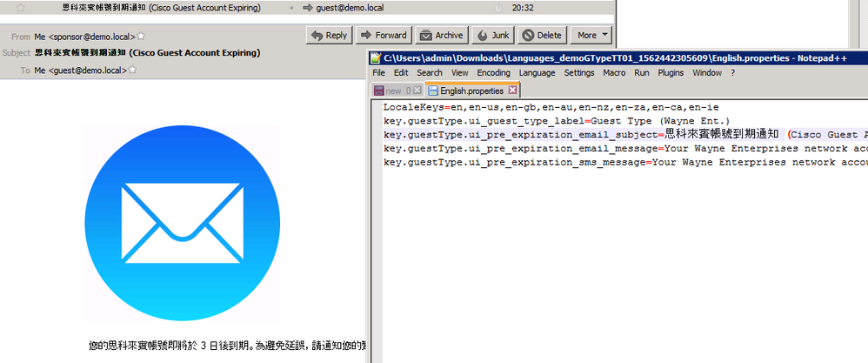Open the Search menu in Notepad++
Image resolution: width=868 pixels, height=363 pixels.
pyautogui.click(x=430, y=72)
